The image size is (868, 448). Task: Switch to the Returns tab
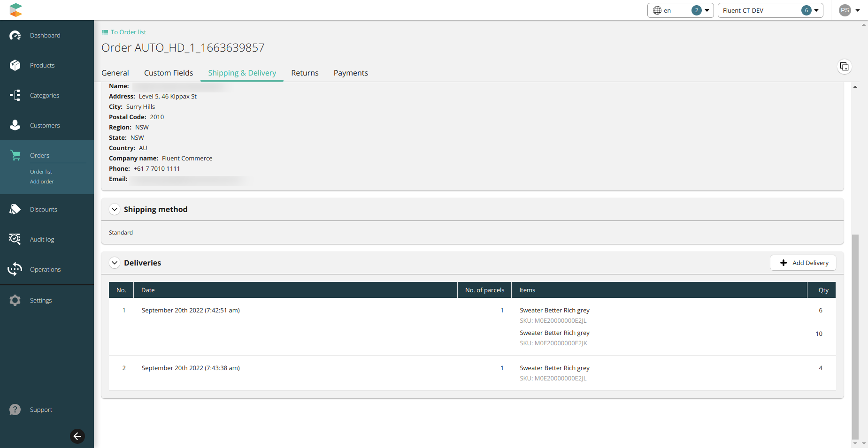coord(305,73)
